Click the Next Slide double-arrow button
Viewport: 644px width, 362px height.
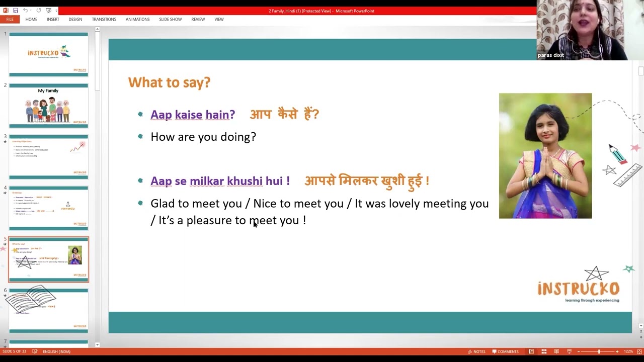click(641, 337)
